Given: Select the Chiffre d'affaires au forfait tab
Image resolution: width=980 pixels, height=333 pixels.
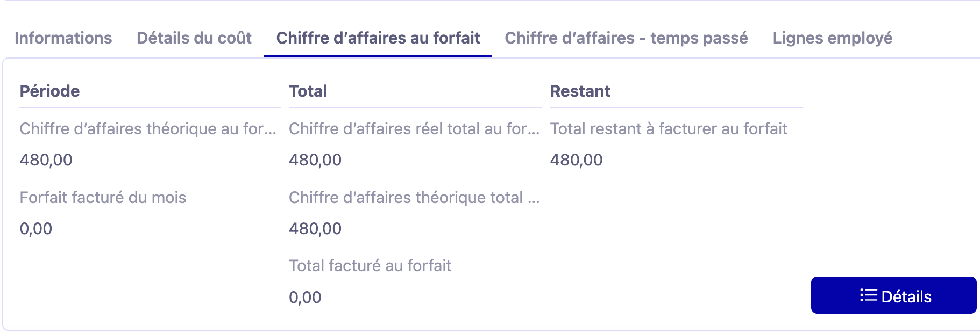Looking at the screenshot, I should coord(378,38).
